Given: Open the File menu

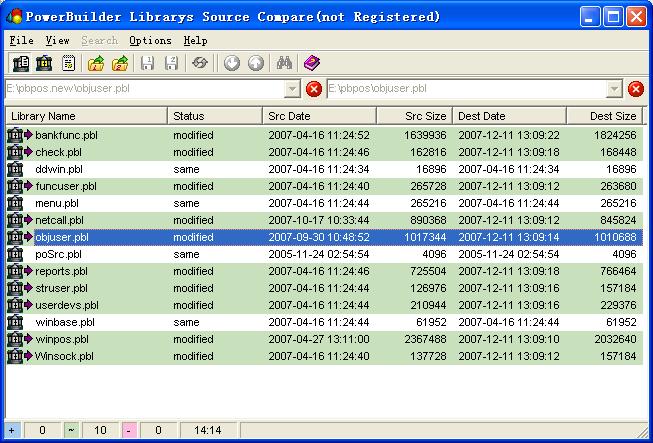Looking at the screenshot, I should tap(21, 41).
